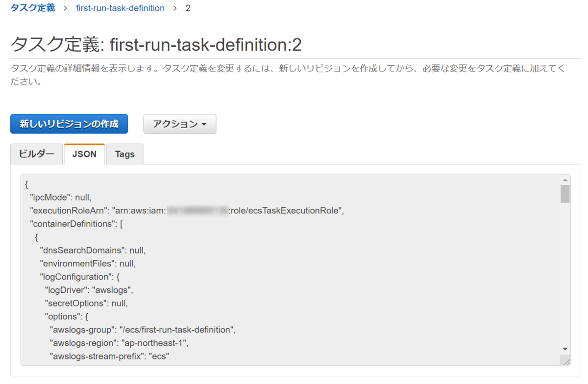Click the caret arrow on アクション button
588x384 pixels.
click(x=203, y=125)
